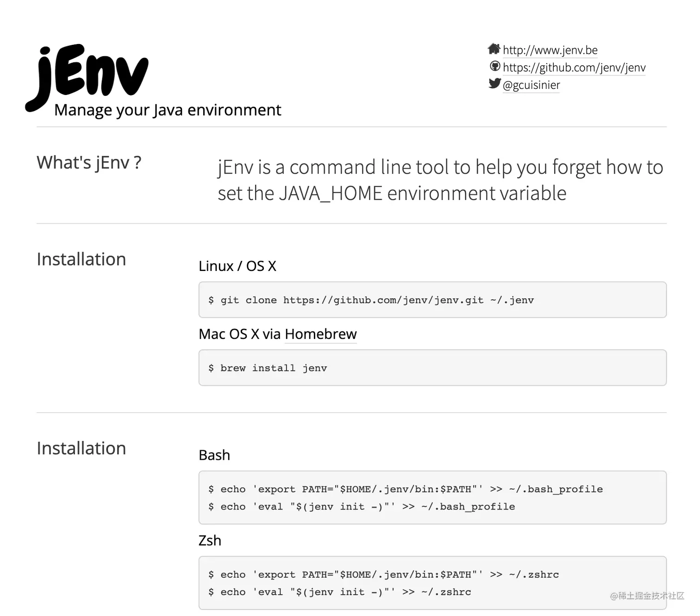This screenshot has height=616, width=700.
Task: Open the @gcuisinier Twitter link
Action: click(531, 85)
